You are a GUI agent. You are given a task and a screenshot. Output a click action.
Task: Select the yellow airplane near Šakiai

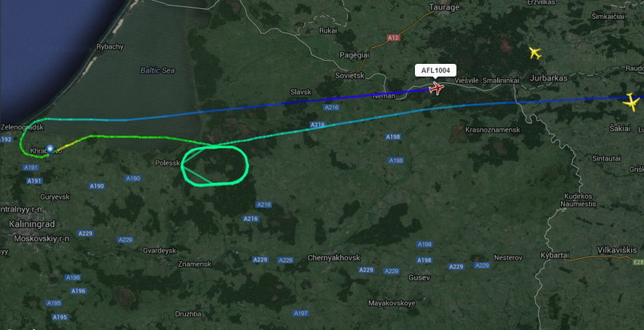[x=632, y=102]
